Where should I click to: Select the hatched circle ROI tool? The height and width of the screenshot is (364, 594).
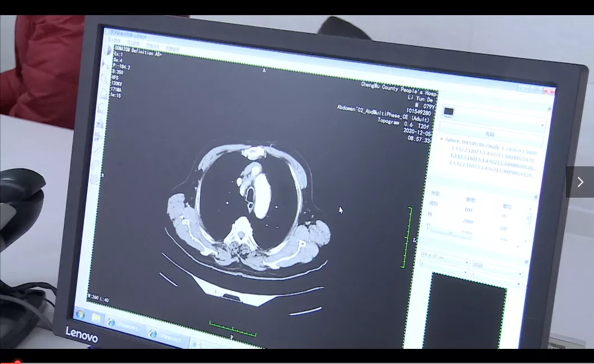click(x=94, y=179)
